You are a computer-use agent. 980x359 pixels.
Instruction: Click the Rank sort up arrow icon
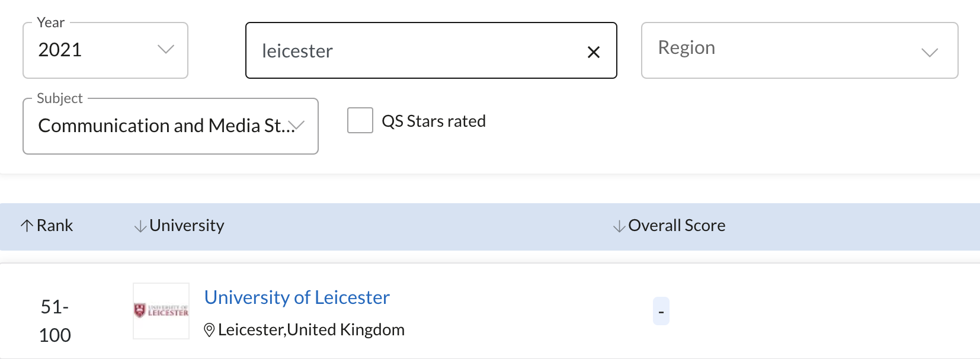tap(27, 226)
